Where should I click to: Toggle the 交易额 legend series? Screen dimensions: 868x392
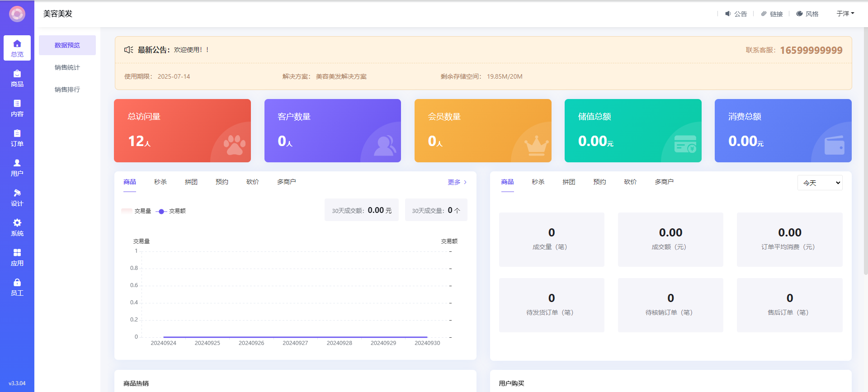(x=170, y=211)
